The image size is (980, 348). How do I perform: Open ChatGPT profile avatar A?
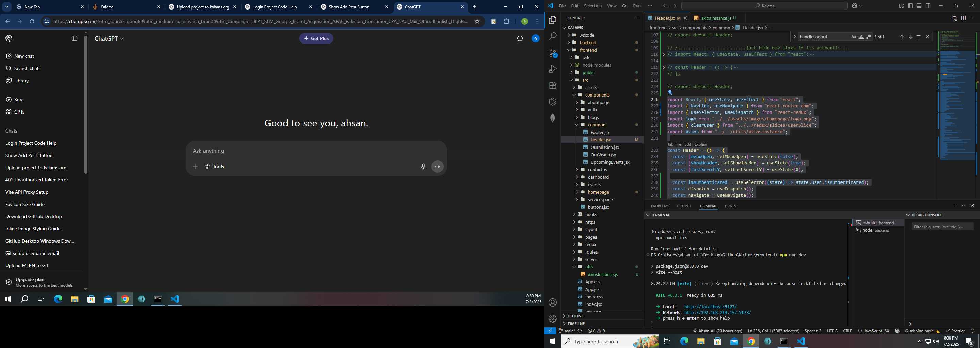(535, 38)
